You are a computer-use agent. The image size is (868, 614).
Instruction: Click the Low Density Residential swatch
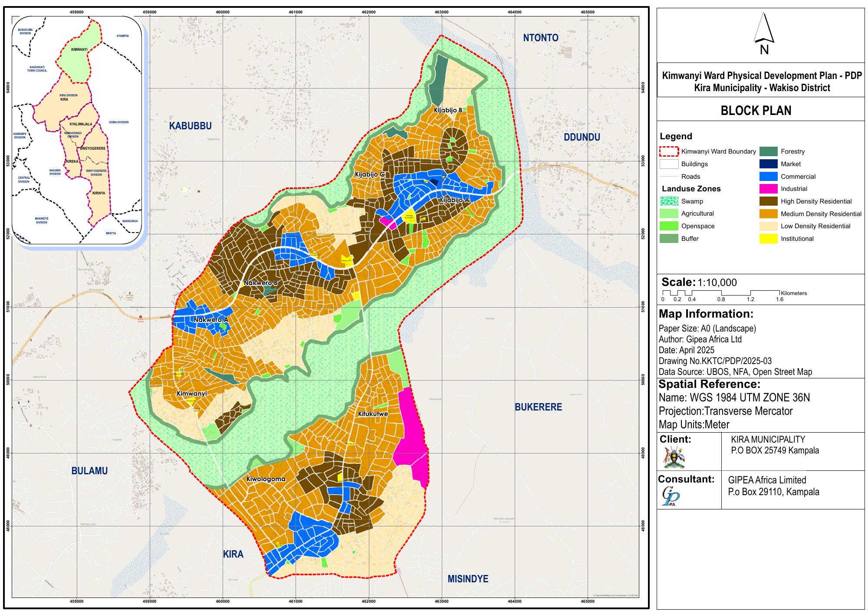click(x=768, y=226)
